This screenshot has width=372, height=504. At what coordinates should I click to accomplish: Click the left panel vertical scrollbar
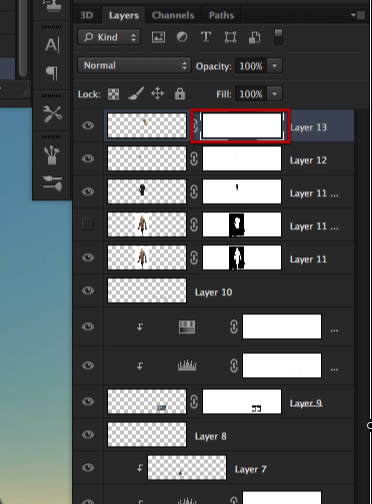[23, 38]
